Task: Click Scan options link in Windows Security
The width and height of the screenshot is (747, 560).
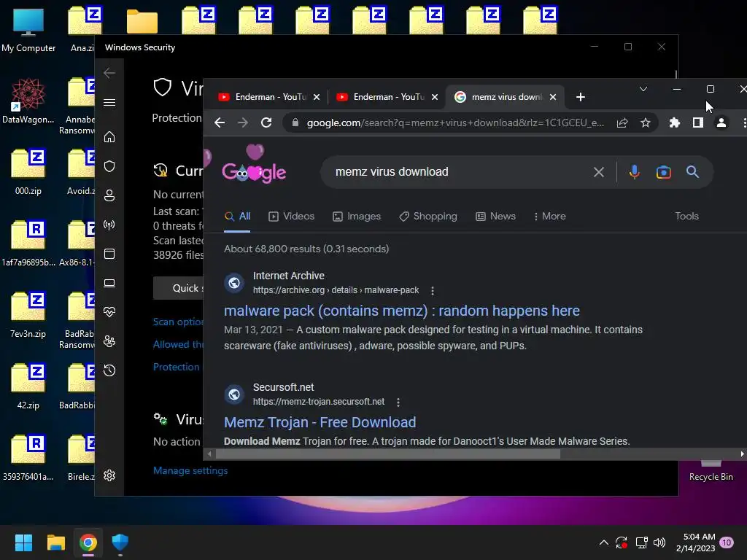Action: coord(178,322)
